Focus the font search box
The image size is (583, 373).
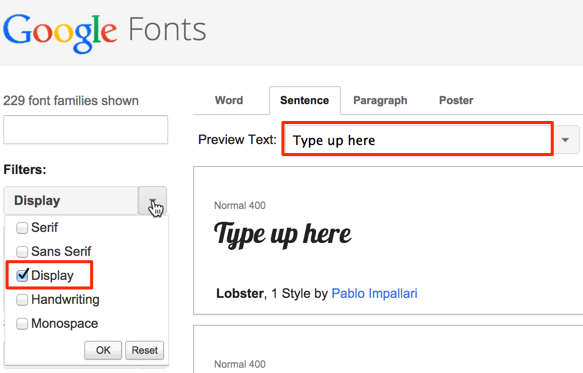(86, 129)
